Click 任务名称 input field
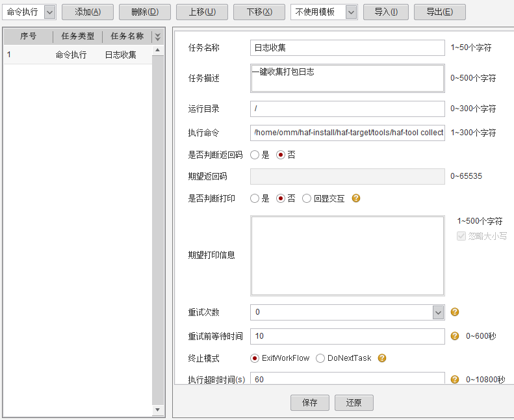Viewport: 514px width, 420px height. [x=348, y=48]
